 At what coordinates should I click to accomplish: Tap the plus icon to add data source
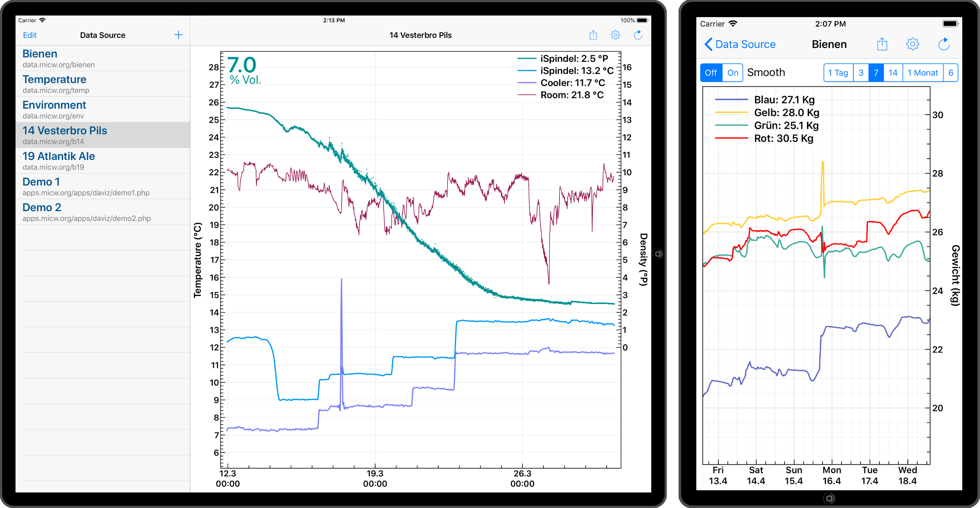(178, 35)
